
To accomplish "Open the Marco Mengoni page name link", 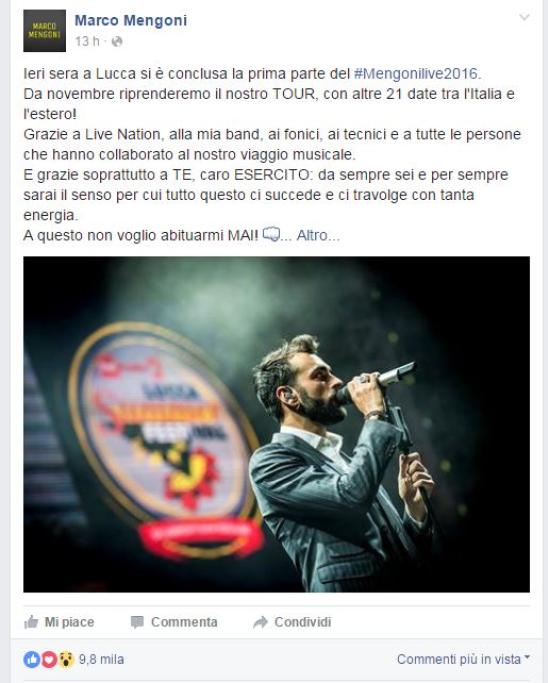I will tap(131, 20).
